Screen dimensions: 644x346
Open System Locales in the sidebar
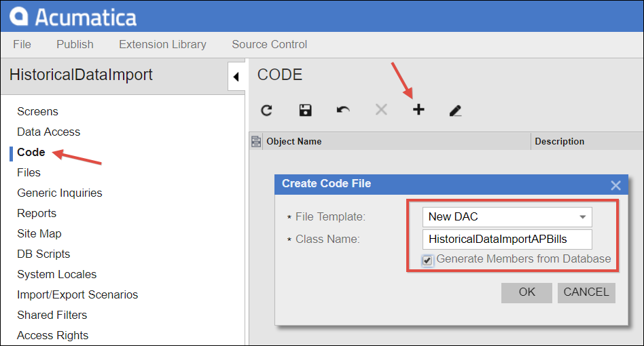[x=56, y=274]
